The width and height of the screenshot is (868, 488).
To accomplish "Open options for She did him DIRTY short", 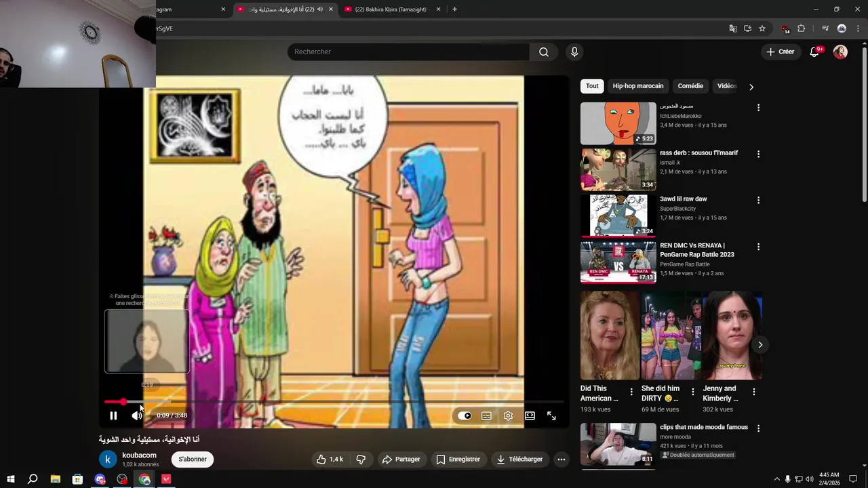I will click(x=692, y=392).
